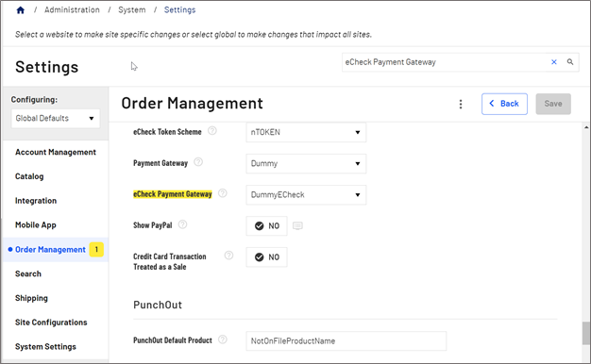
Task: Show help for eCheck Token Scheme
Action: tap(212, 131)
